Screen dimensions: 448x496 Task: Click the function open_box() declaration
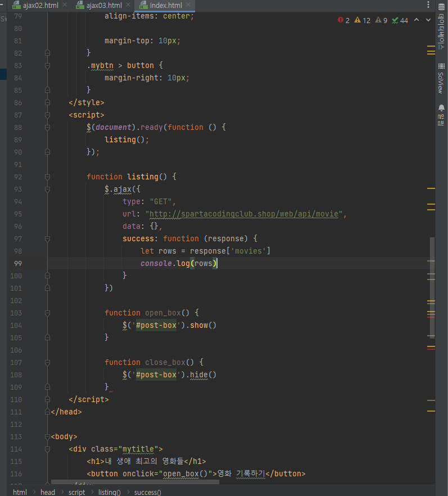click(x=151, y=313)
